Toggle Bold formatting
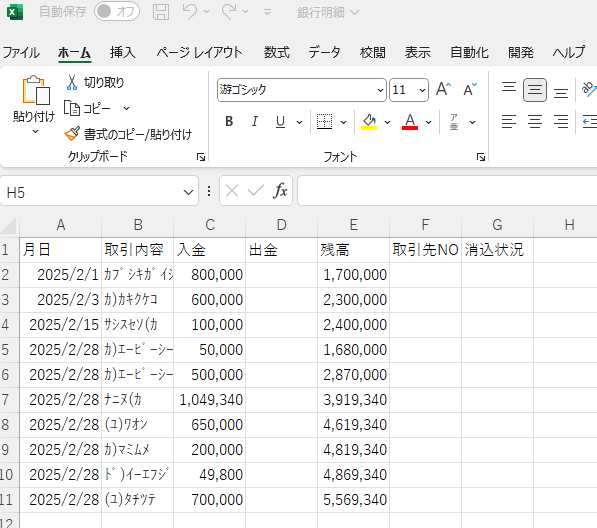The width and height of the screenshot is (597, 528). pyautogui.click(x=229, y=121)
